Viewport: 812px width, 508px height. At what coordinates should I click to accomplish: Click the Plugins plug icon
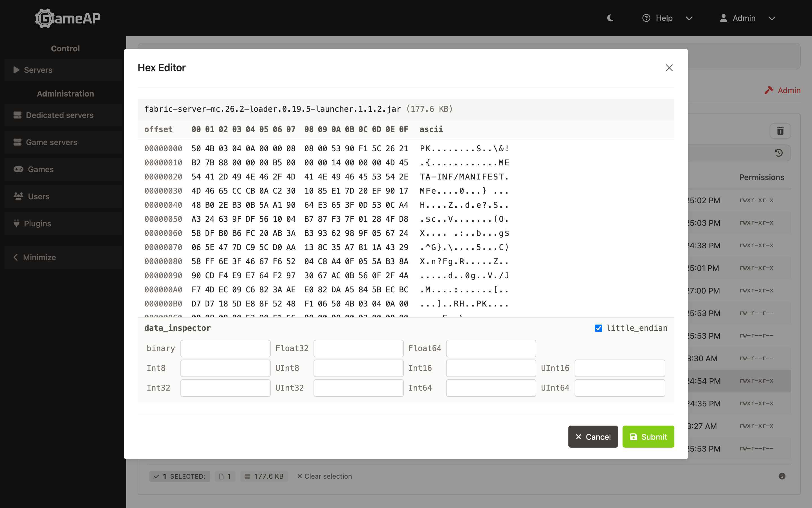coord(16,224)
